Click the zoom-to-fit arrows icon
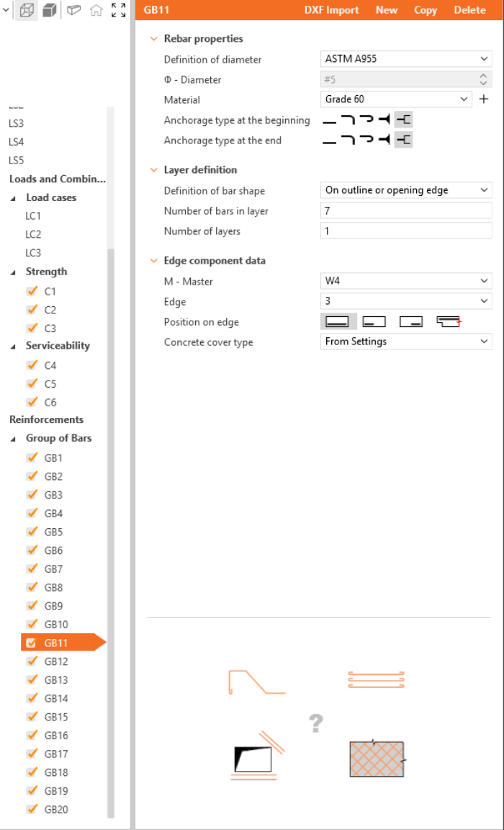 pyautogui.click(x=119, y=11)
